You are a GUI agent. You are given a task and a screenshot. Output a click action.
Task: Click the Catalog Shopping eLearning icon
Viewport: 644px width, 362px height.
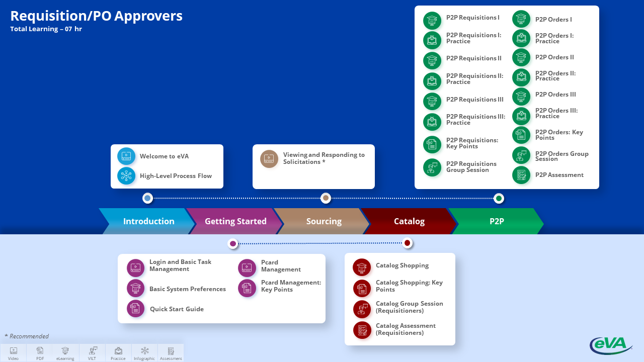[x=362, y=267]
